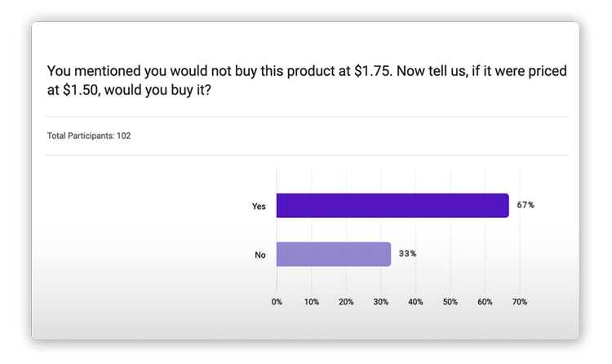Click the light purple No bar
Screen dimensions: 612x364
click(x=333, y=254)
